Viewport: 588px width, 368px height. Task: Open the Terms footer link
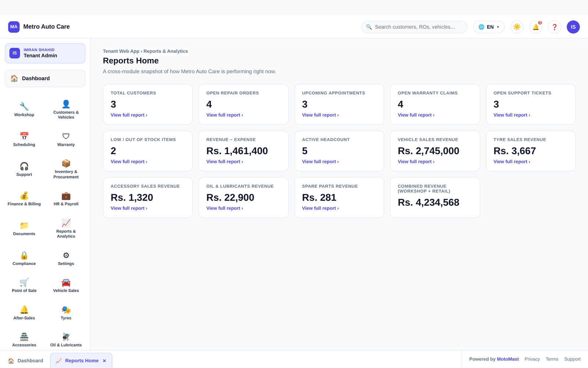coord(552,359)
